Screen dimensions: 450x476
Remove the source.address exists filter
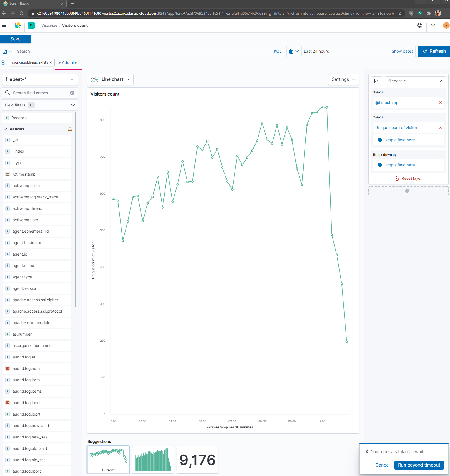51,62
